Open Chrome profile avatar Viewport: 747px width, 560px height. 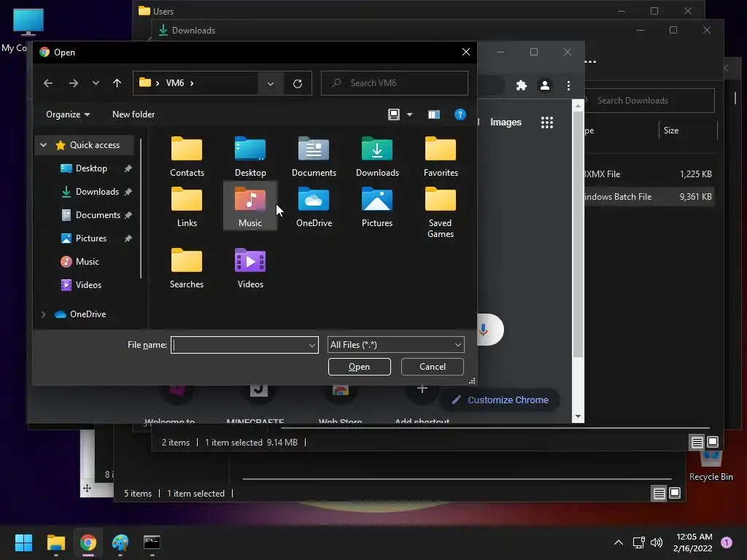tap(544, 85)
